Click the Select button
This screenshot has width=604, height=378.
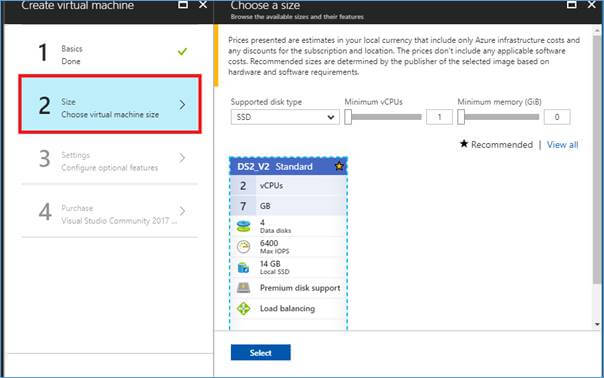pos(261,353)
